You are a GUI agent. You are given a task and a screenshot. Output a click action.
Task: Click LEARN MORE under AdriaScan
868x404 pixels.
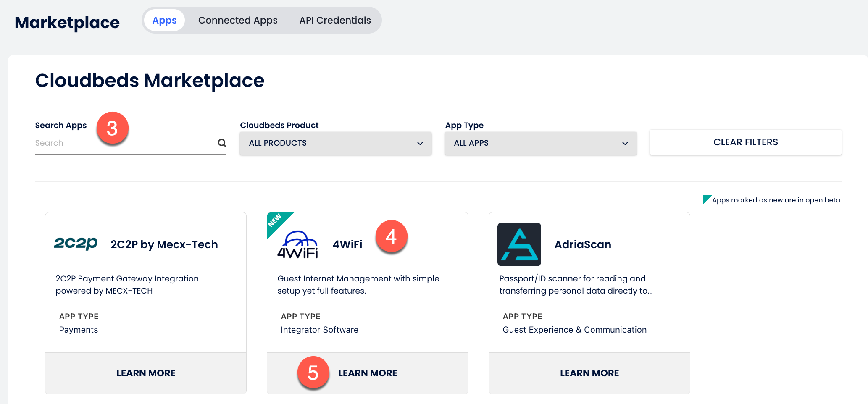coord(589,373)
